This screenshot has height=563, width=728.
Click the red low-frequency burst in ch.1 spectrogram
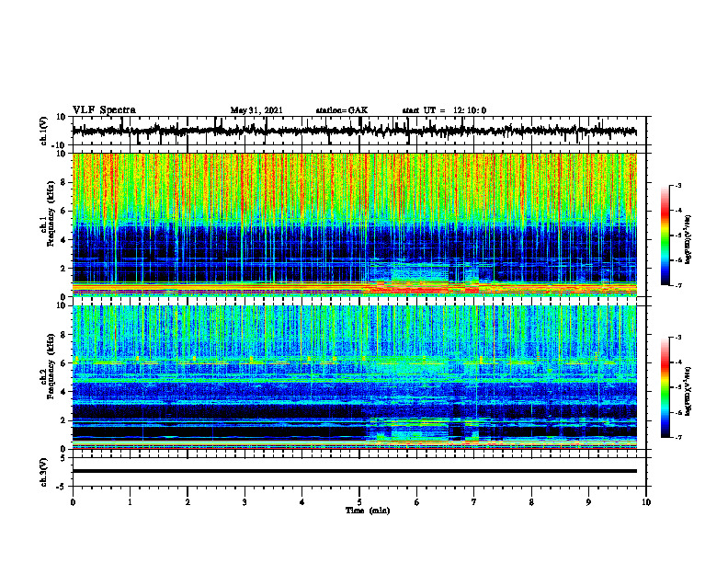(420, 289)
